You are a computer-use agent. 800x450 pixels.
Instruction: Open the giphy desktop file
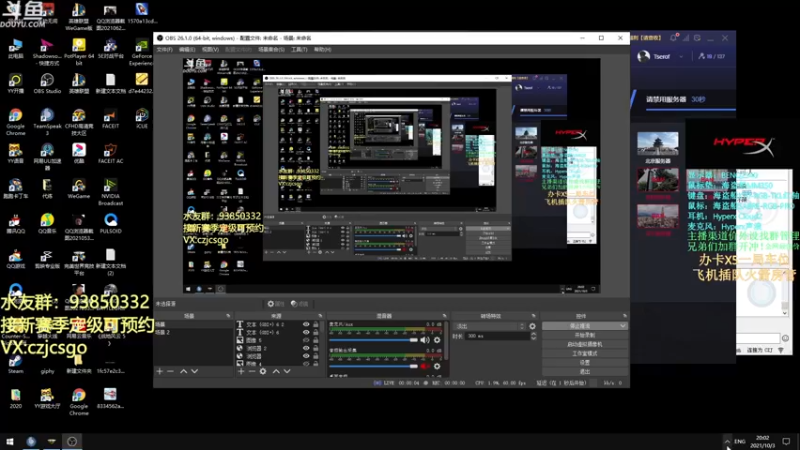coord(47,364)
